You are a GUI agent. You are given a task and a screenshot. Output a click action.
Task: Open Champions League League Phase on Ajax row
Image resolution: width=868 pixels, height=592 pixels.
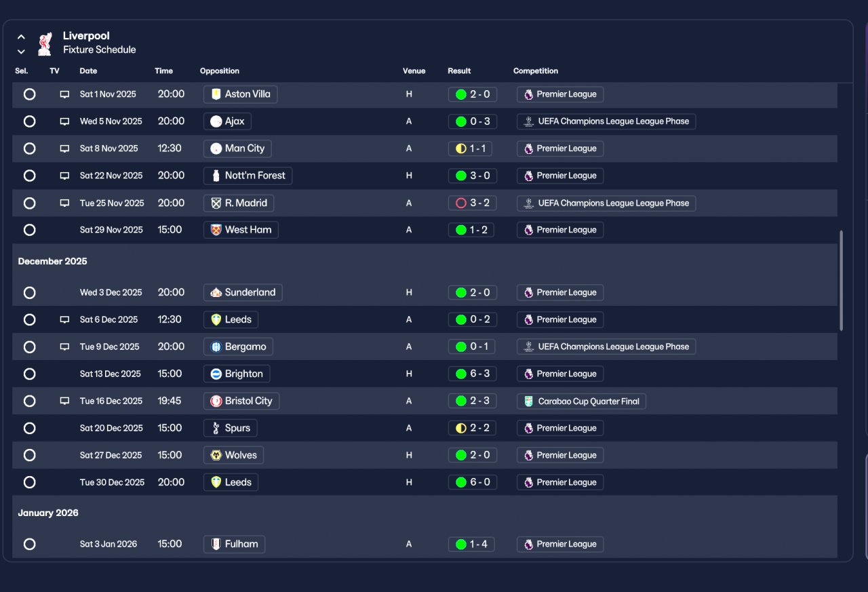click(606, 121)
